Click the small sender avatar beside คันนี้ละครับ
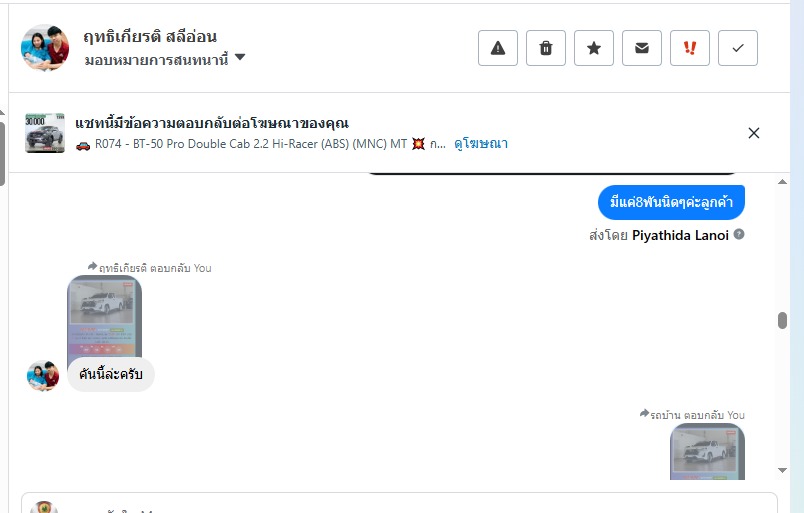 pyautogui.click(x=43, y=376)
